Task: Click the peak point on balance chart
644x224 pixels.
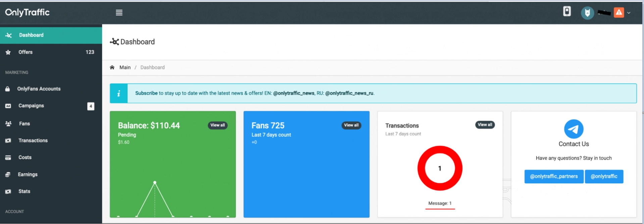Action: [x=155, y=182]
